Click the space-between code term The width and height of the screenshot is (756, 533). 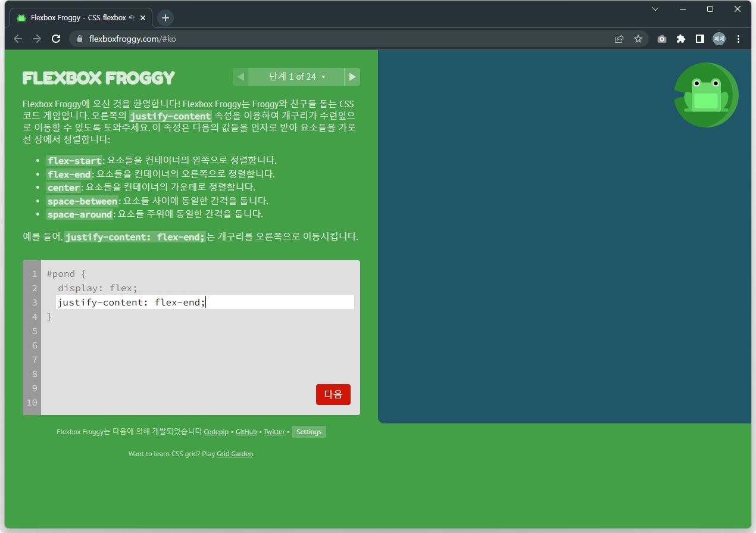tap(83, 201)
